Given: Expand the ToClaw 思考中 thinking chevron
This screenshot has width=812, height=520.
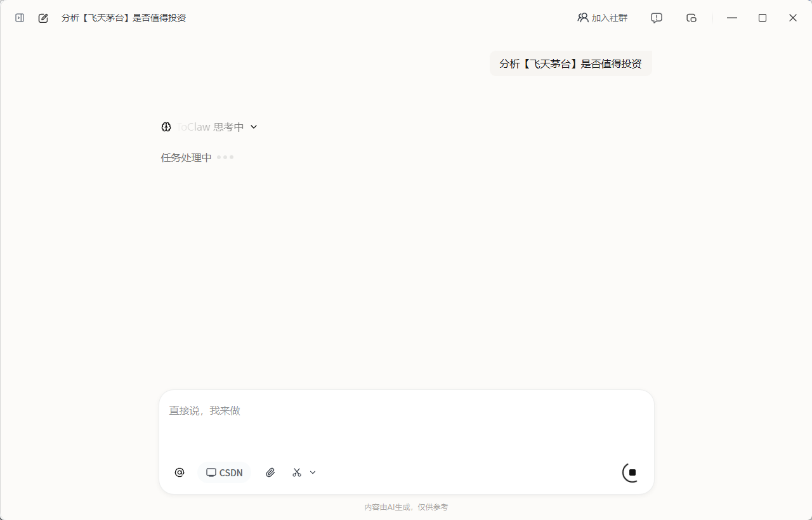Looking at the screenshot, I should (254, 127).
